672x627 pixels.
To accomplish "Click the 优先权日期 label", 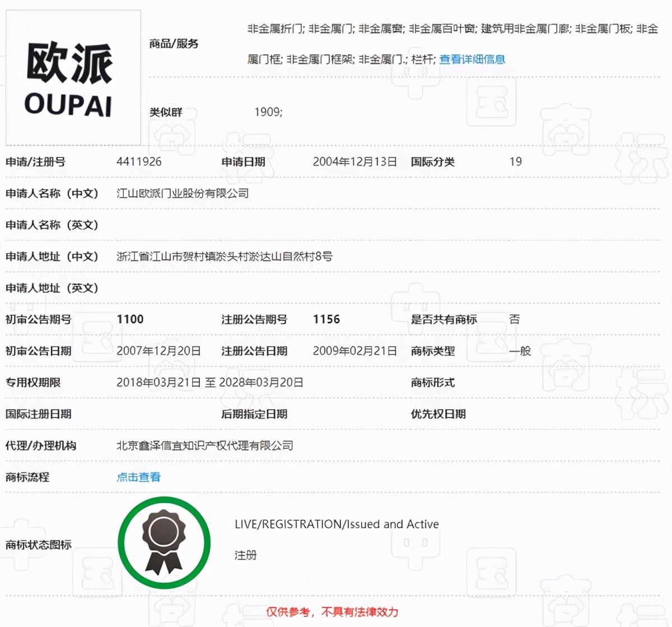I will (438, 414).
